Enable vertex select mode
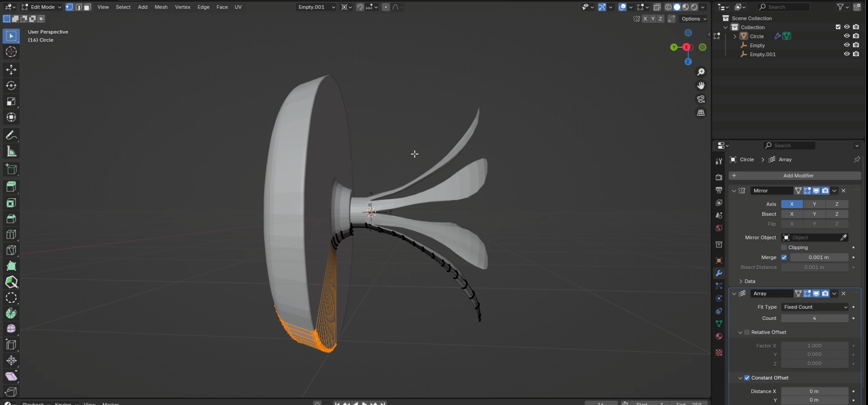 click(69, 7)
